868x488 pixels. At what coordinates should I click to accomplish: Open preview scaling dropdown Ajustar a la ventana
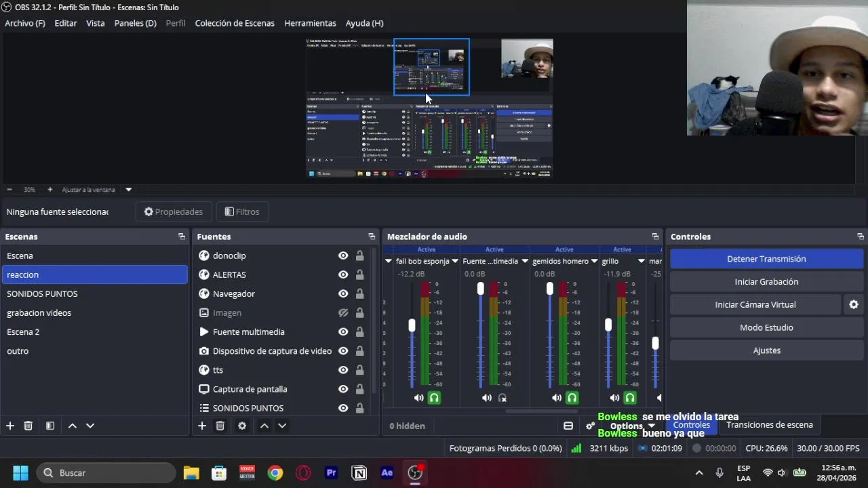point(128,190)
